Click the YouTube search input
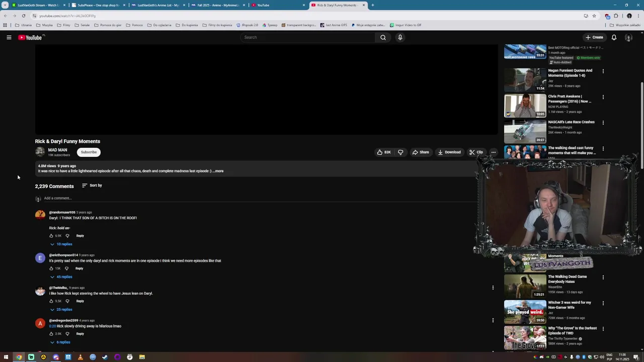 click(308, 37)
